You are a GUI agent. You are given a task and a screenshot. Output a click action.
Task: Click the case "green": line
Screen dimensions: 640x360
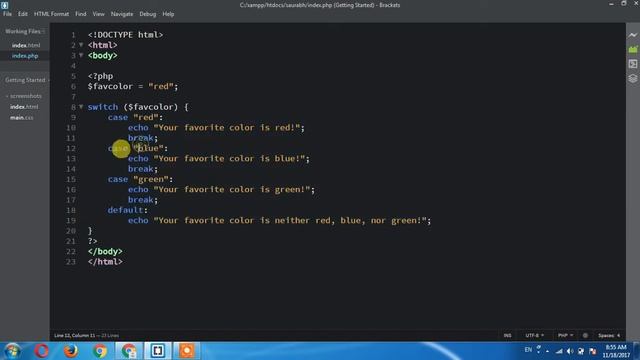pyautogui.click(x=140, y=179)
